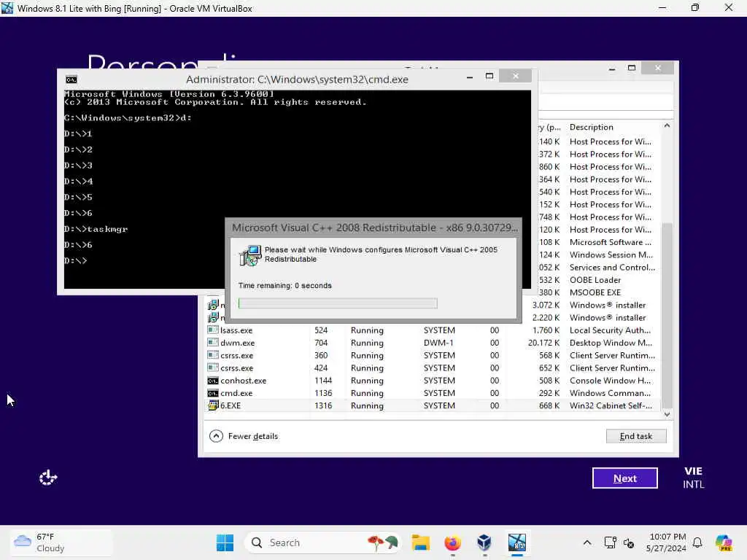747x560 pixels.
Task: Click the Win32 Cabinet Self-... description
Action: pos(611,405)
